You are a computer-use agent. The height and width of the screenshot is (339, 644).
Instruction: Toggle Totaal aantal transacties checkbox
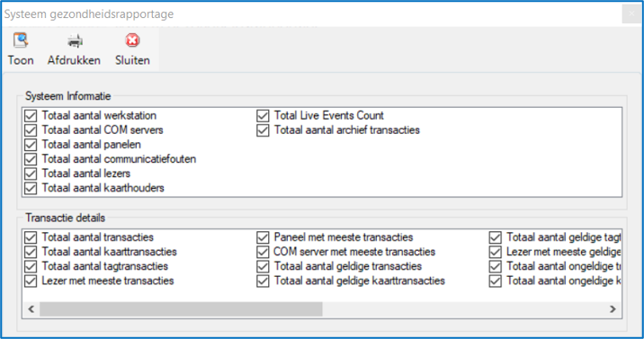pos(31,237)
